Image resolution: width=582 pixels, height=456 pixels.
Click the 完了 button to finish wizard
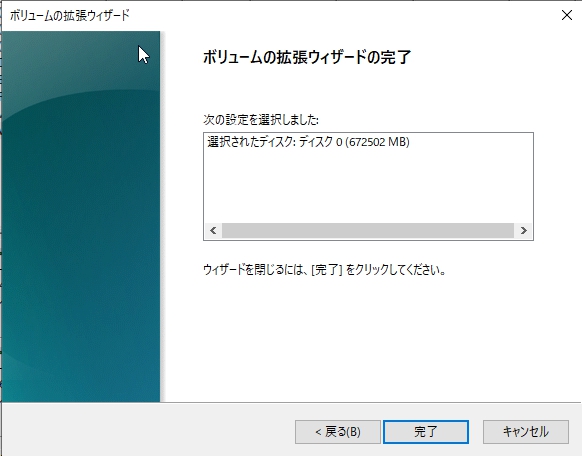pos(426,432)
